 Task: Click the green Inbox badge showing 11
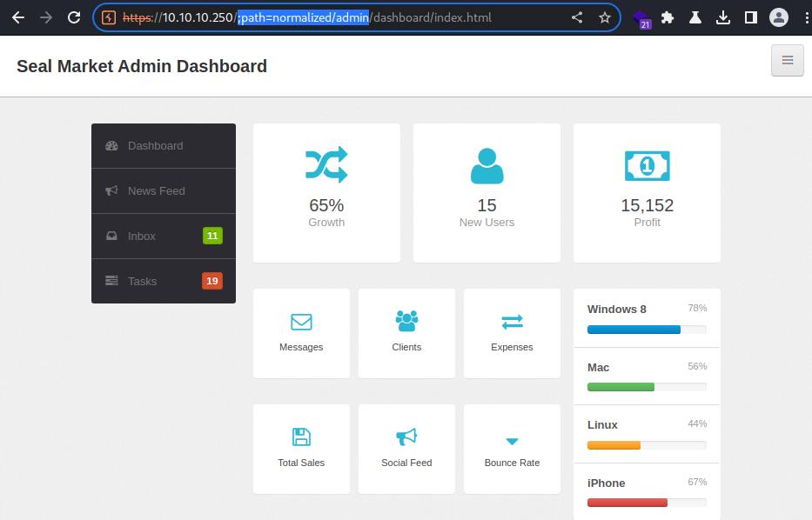[x=212, y=236]
